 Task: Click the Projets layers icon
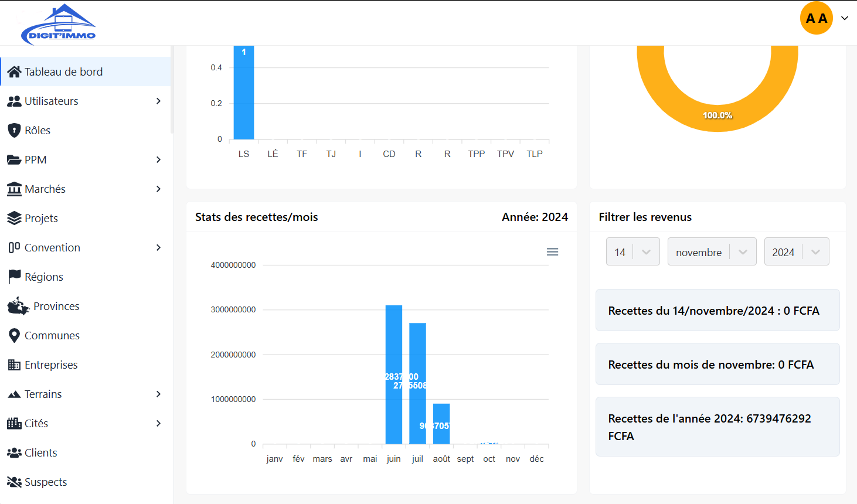pyautogui.click(x=14, y=218)
